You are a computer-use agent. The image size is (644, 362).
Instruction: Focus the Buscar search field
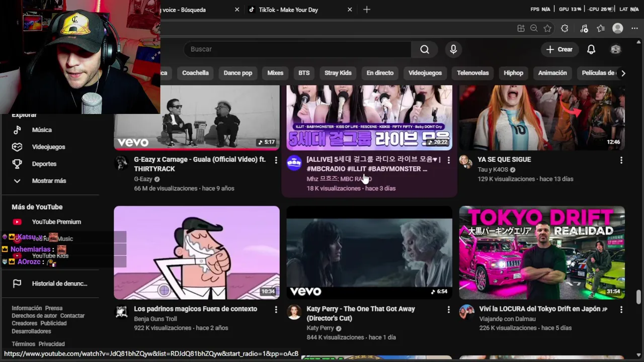click(x=298, y=49)
